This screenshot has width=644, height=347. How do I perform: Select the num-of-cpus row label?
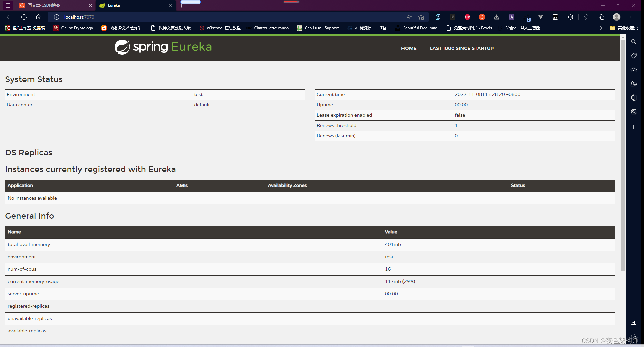22,269
